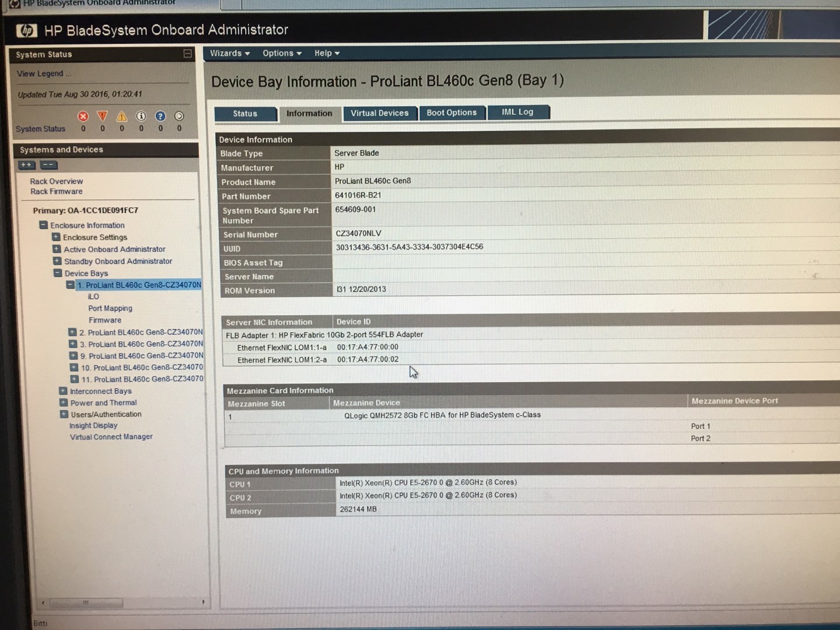Open Port Mapping under bay 1
Screen dimensions: 840x630
[x=110, y=308]
